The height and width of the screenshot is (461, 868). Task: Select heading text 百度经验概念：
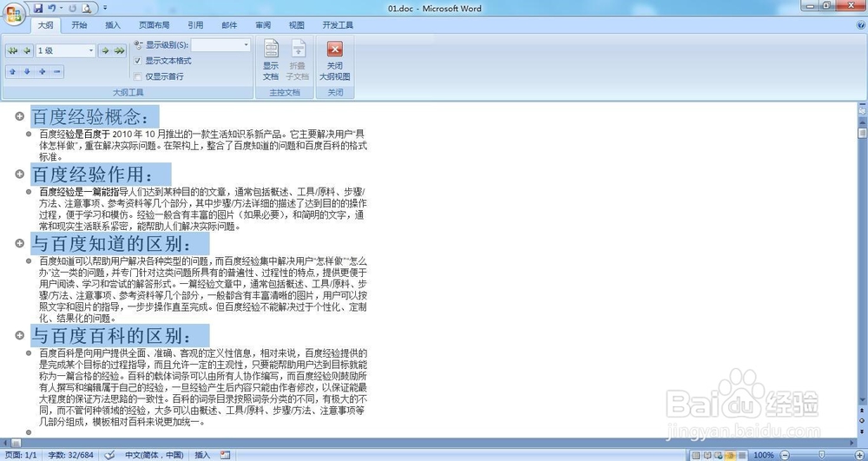point(90,117)
